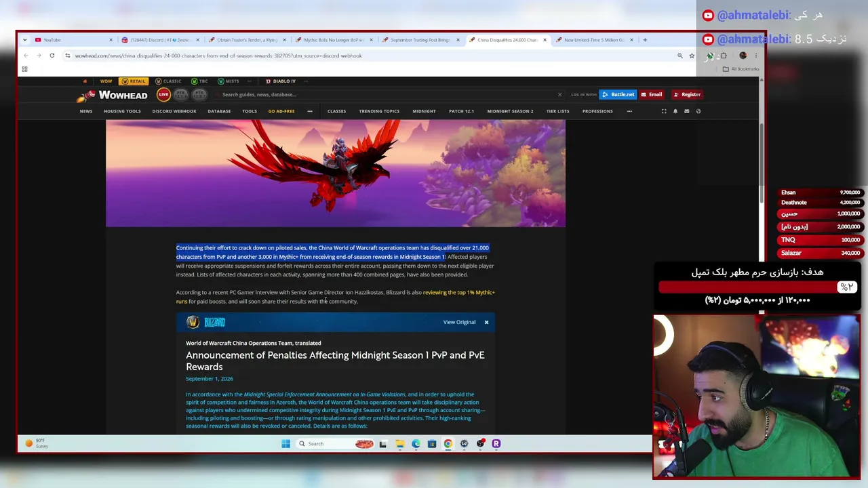Open File Explorer from taskbar
This screenshot has width=868, height=488.
click(399, 444)
